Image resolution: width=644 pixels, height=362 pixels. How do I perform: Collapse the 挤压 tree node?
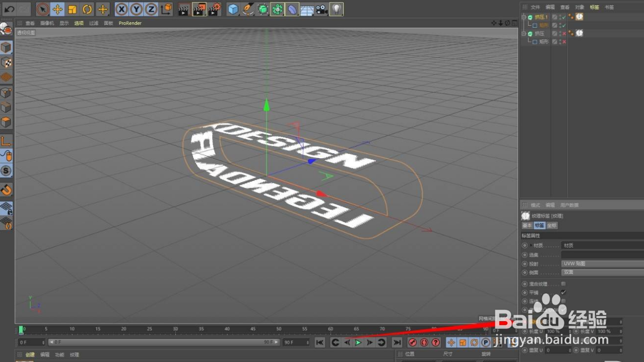[x=523, y=33]
